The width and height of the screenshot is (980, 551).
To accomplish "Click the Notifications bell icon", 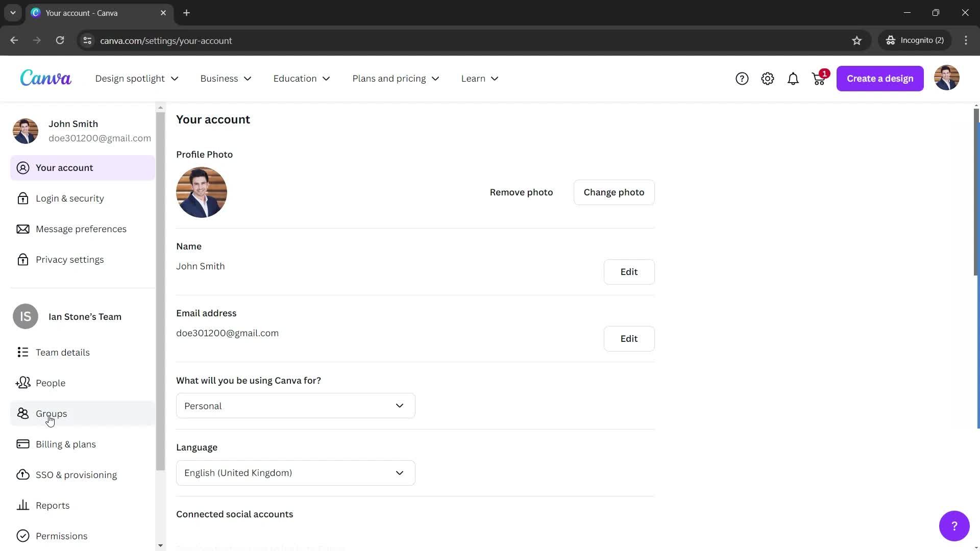I will [x=793, y=78].
